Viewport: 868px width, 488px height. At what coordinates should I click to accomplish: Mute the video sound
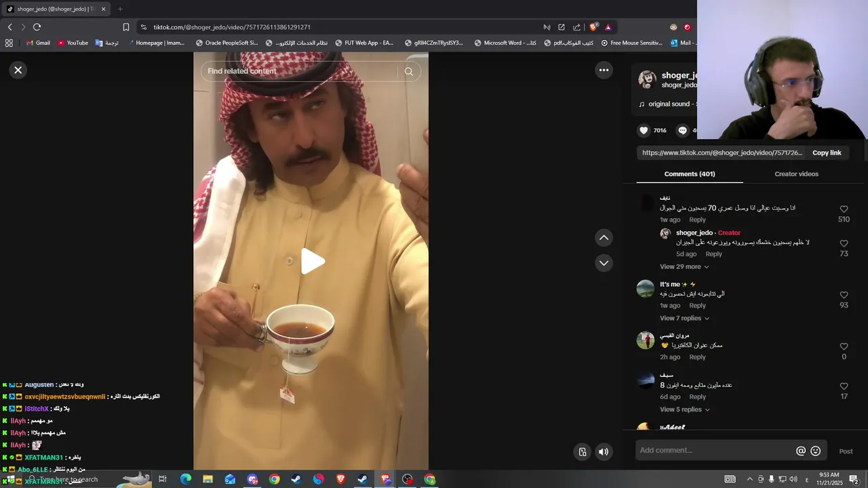click(604, 451)
